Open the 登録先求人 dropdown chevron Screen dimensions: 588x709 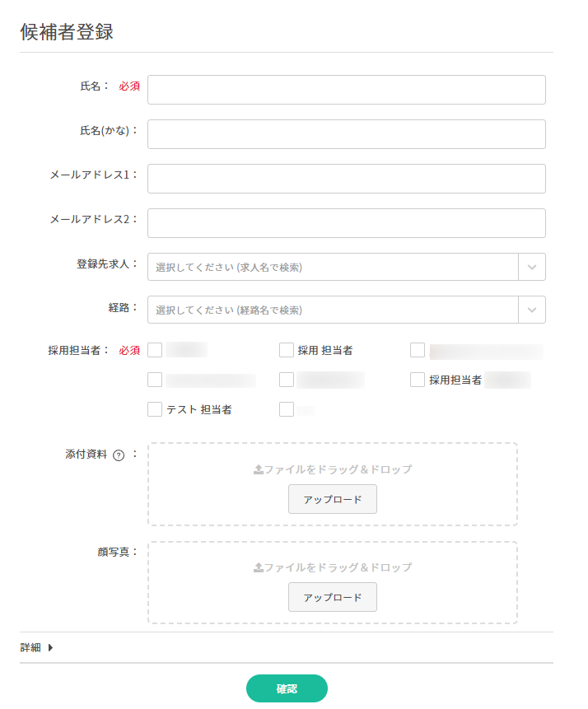pyautogui.click(x=532, y=268)
